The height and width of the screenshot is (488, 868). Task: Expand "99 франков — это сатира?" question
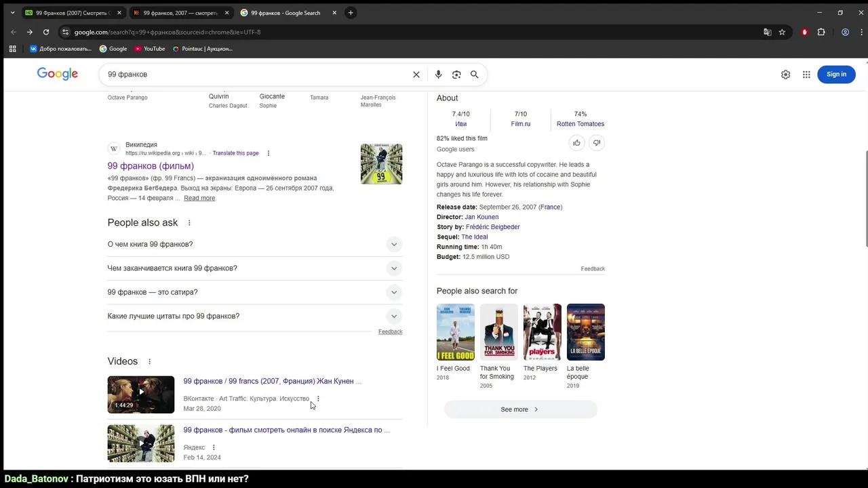[x=255, y=292]
